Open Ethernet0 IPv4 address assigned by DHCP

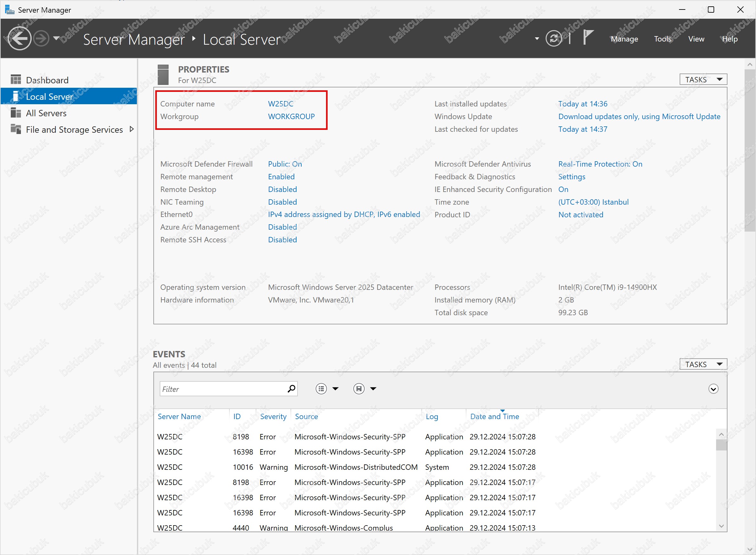point(344,214)
